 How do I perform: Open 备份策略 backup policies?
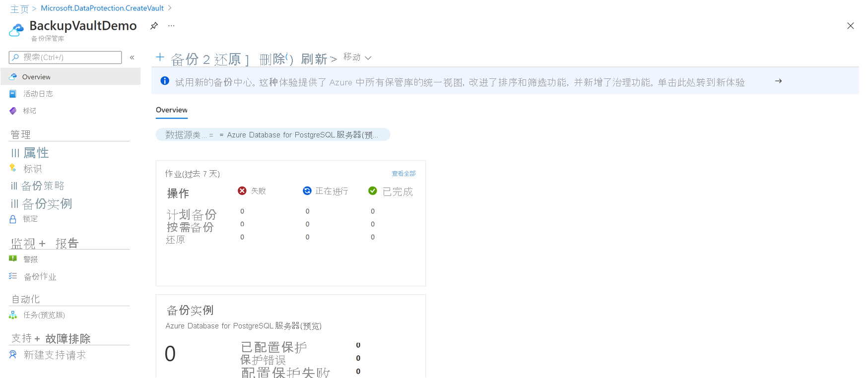pyautogui.click(x=43, y=186)
